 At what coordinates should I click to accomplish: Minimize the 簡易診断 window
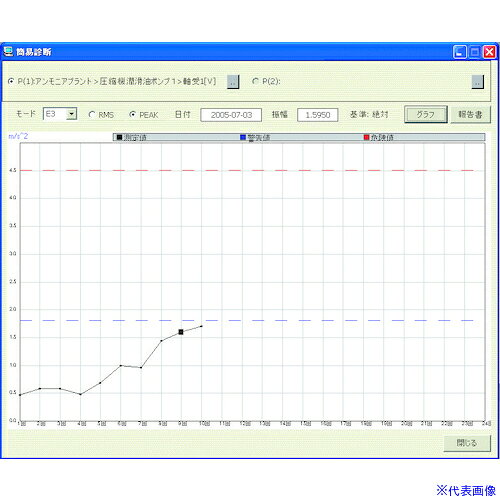pyautogui.click(x=460, y=52)
